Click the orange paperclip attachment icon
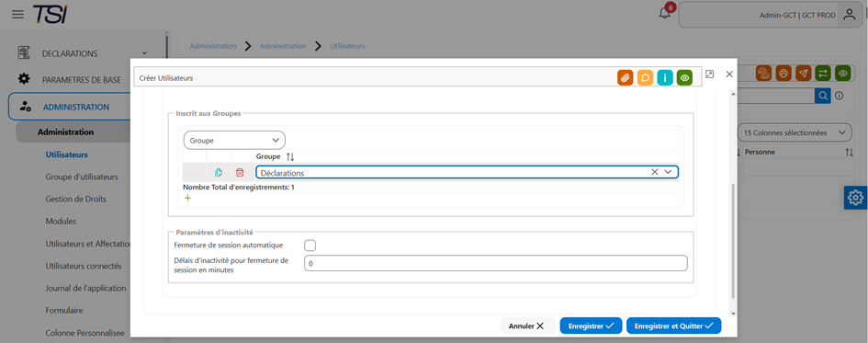868x343 pixels. pos(625,78)
